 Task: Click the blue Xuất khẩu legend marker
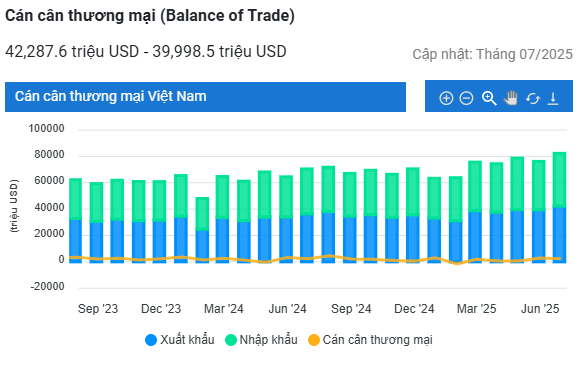[x=151, y=340]
